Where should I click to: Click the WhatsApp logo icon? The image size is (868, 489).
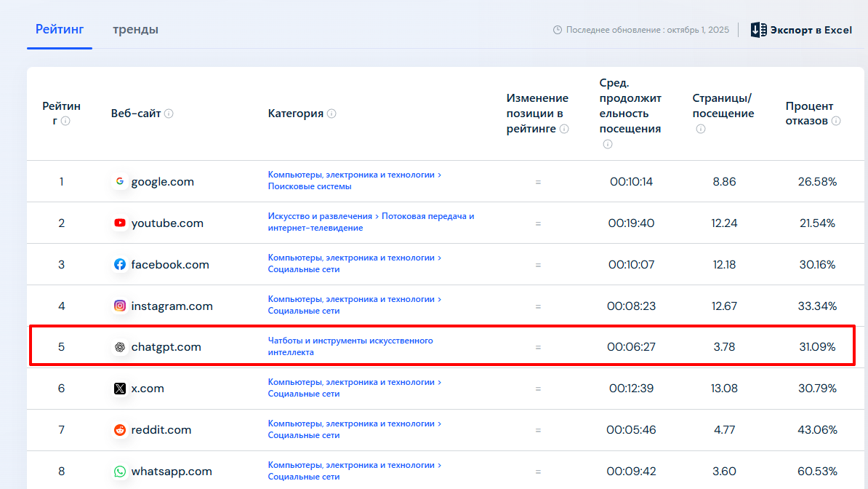(120, 472)
